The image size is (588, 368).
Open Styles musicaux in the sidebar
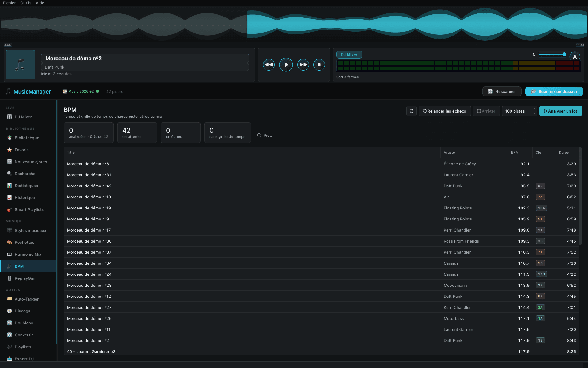28,230
